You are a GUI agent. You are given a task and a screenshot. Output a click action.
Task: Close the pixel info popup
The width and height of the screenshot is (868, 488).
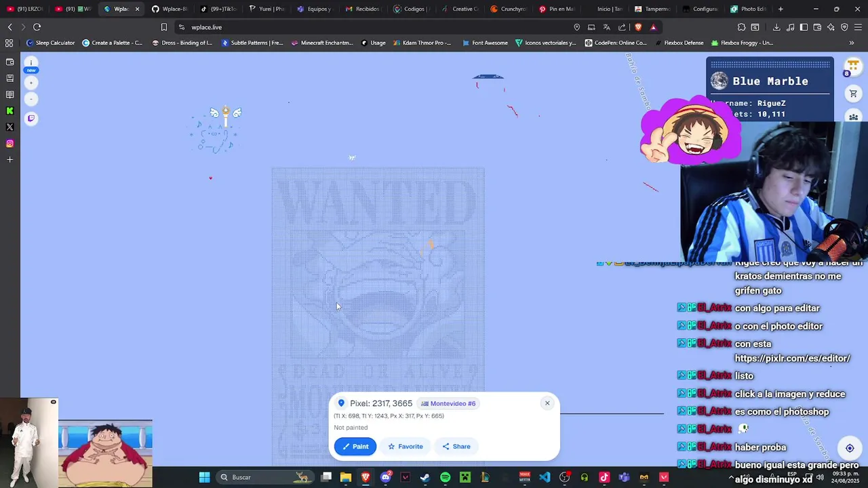pos(547,403)
